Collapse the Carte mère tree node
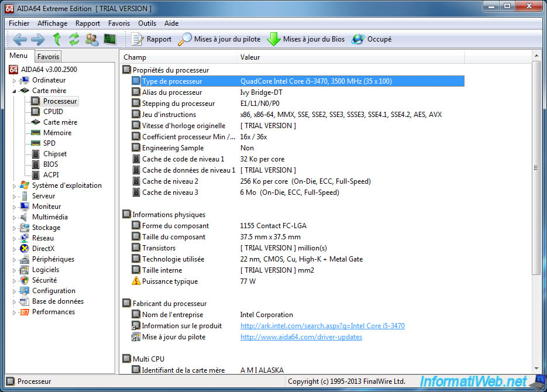 [x=14, y=91]
